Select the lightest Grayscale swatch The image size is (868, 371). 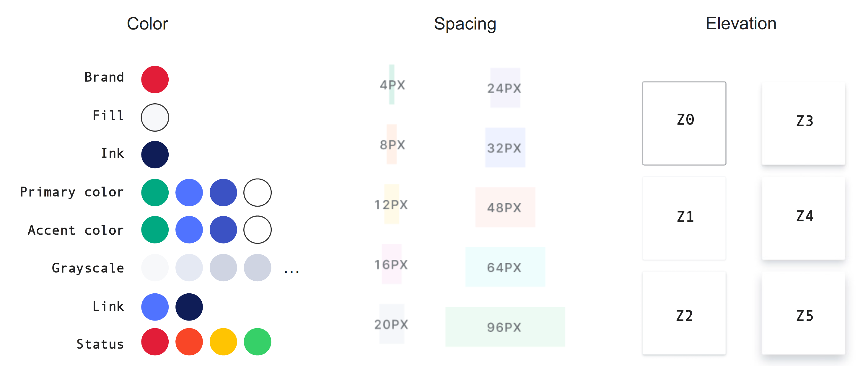(x=155, y=267)
